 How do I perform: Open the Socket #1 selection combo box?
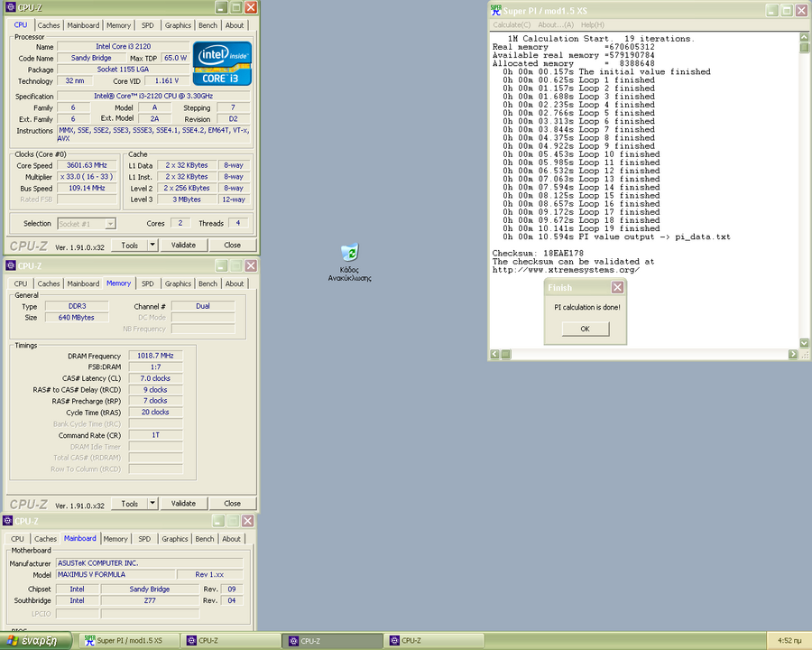(x=87, y=223)
